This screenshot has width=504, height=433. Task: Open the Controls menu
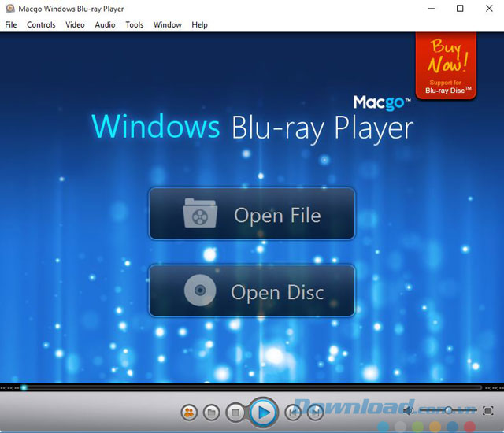coord(41,24)
